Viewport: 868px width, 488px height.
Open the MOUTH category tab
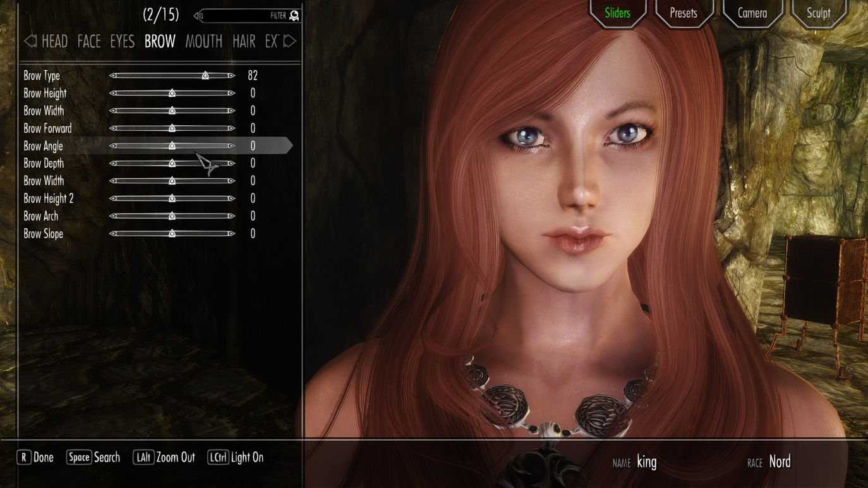point(203,42)
